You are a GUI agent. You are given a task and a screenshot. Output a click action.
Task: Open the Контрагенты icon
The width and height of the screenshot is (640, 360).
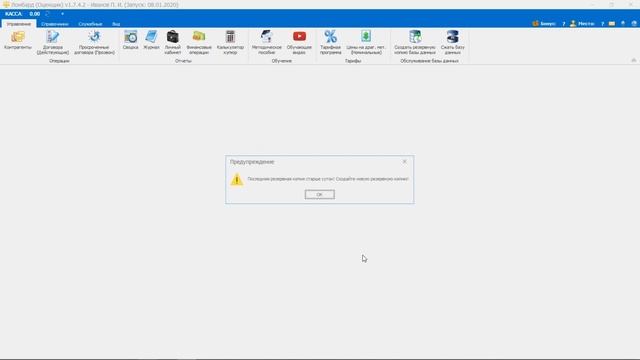pos(18,40)
